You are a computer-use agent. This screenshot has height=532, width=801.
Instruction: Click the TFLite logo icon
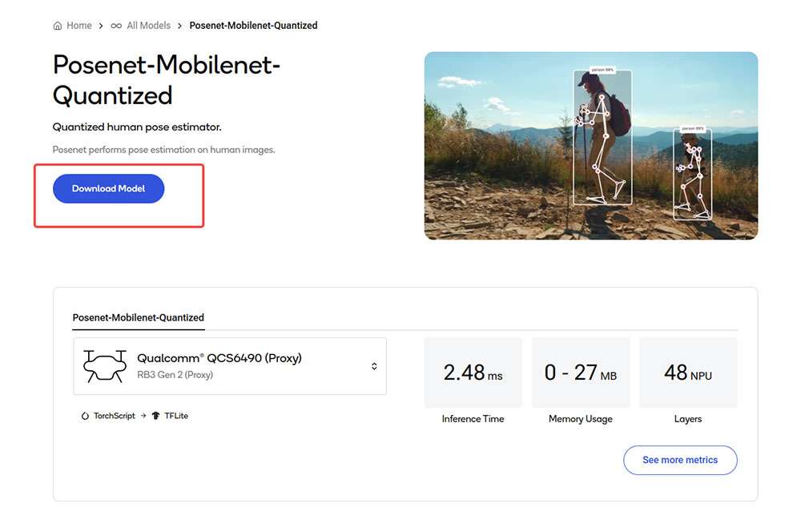pos(156,416)
